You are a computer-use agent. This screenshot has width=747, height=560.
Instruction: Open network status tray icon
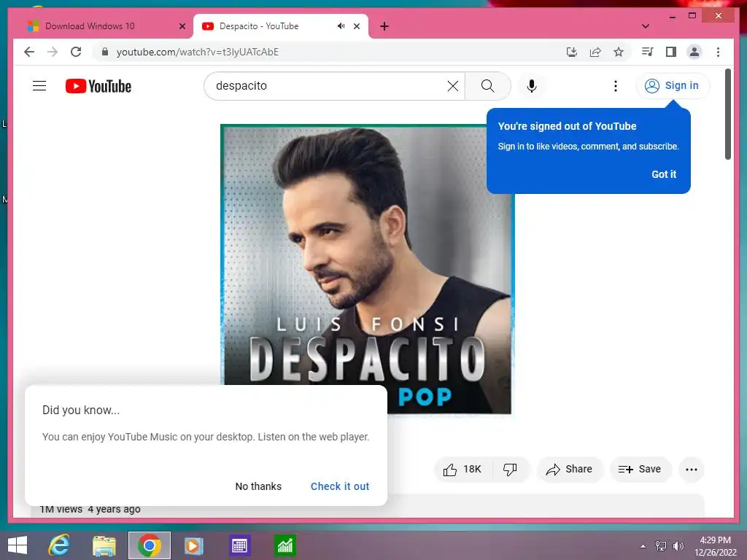coord(661,546)
